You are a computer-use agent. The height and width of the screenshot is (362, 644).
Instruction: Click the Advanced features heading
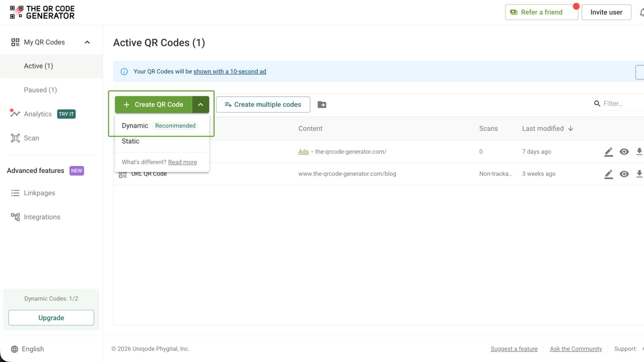click(x=36, y=171)
